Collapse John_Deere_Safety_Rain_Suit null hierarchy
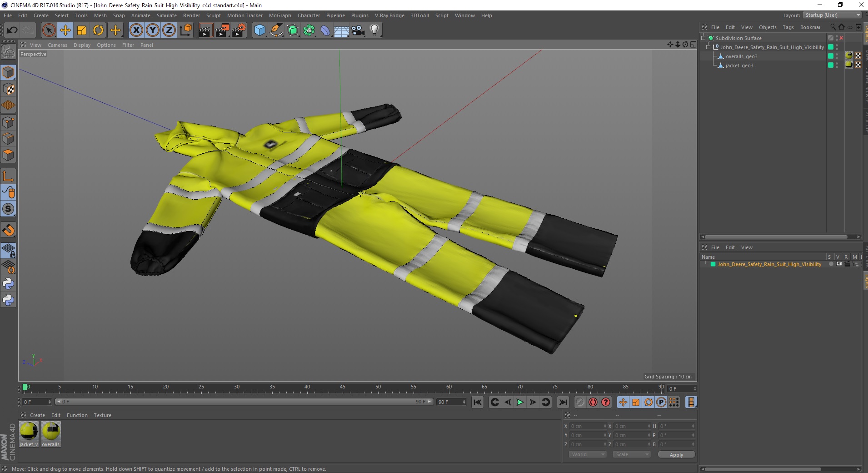The height and width of the screenshot is (473, 868). pyautogui.click(x=708, y=47)
